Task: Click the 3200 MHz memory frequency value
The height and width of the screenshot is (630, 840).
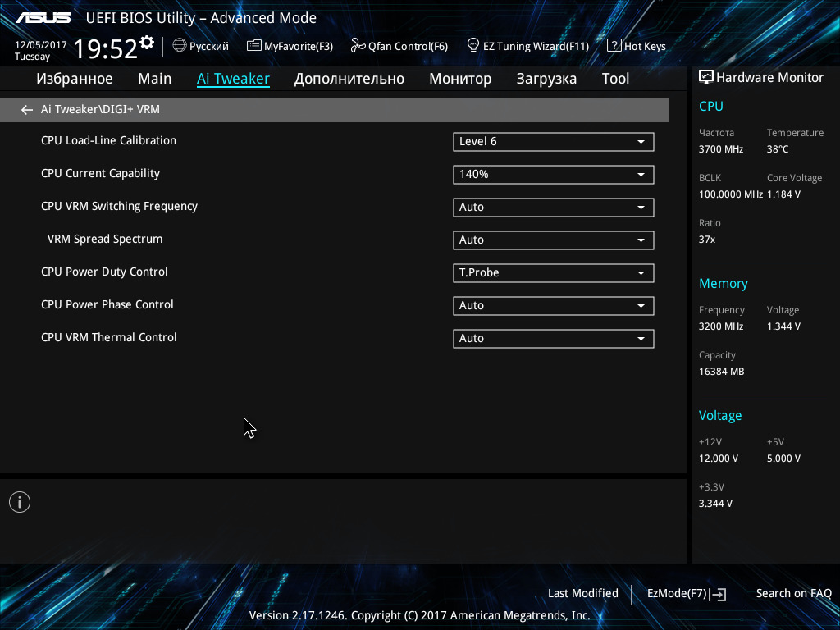Action: click(x=721, y=326)
